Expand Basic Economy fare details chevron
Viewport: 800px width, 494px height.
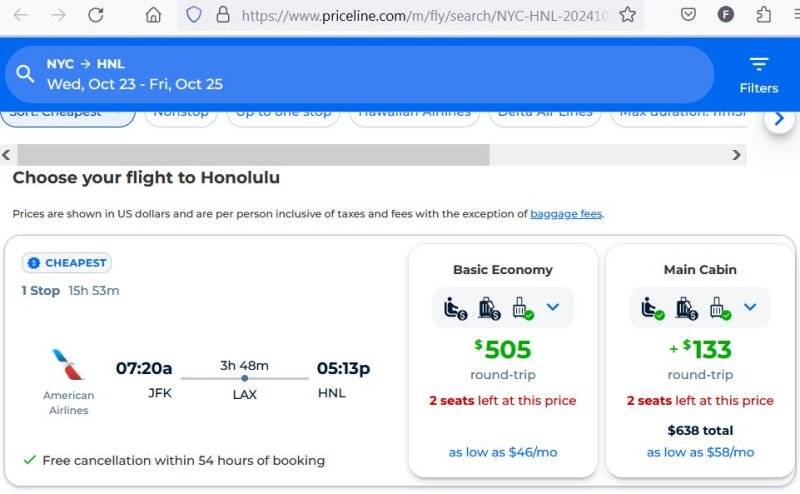[552, 307]
